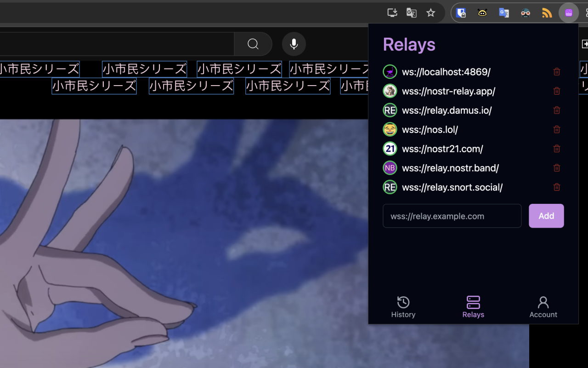The height and width of the screenshot is (368, 588).
Task: Select wss://nostr21.com/ relay text
Action: 442,149
